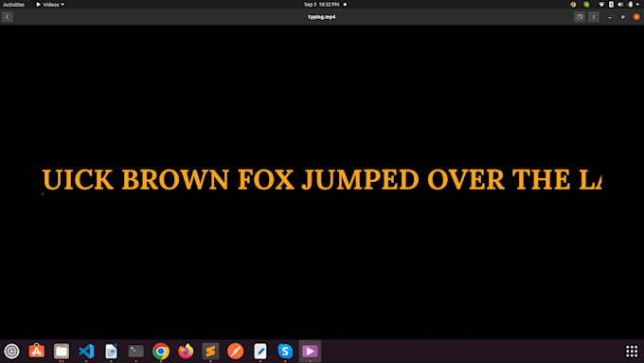Click the Bluetooth status icon
Screen dimensions: 644x363
(611, 5)
